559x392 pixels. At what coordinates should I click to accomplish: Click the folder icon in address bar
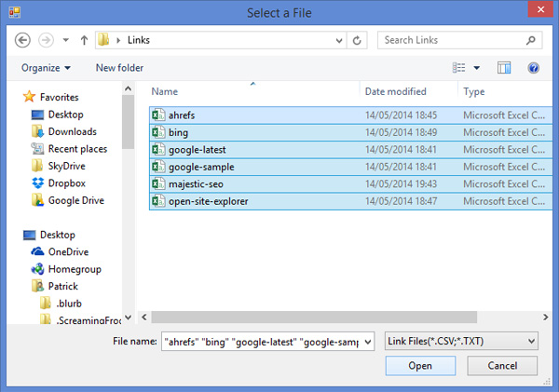(x=103, y=39)
